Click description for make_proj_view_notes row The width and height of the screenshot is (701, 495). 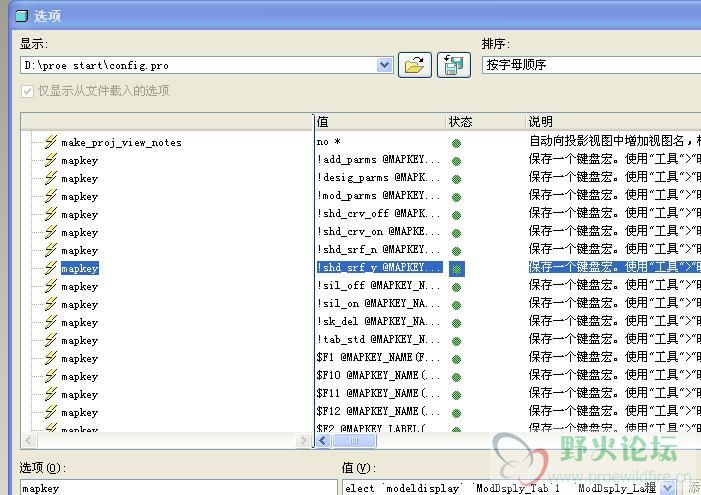point(614,142)
